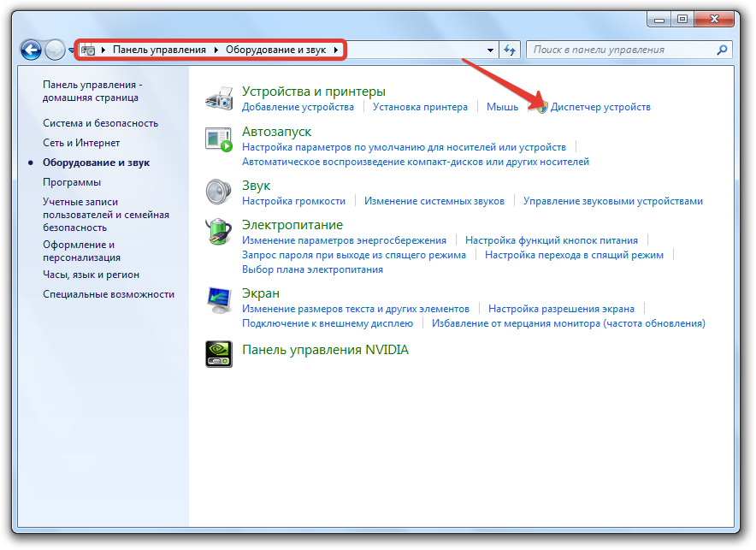
Task: Open Установка принтера link
Action: (x=420, y=107)
